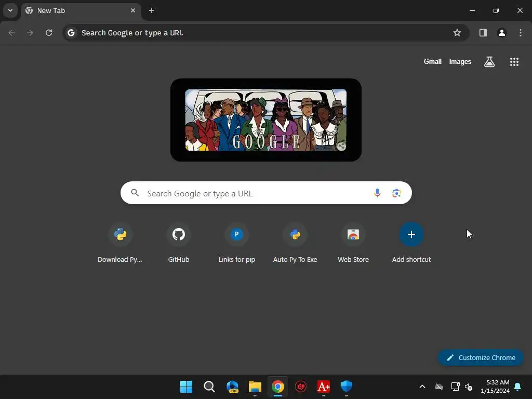532x399 pixels.
Task: Click the Google search box
Action: pos(266,193)
